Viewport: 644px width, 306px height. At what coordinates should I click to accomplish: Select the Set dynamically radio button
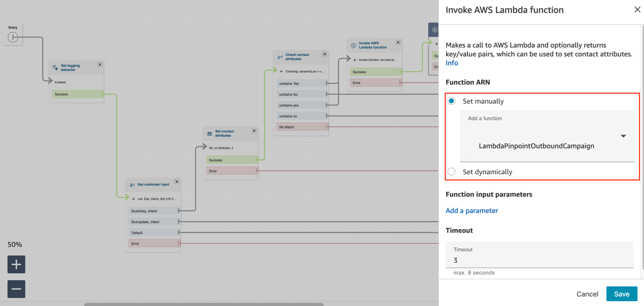452,172
